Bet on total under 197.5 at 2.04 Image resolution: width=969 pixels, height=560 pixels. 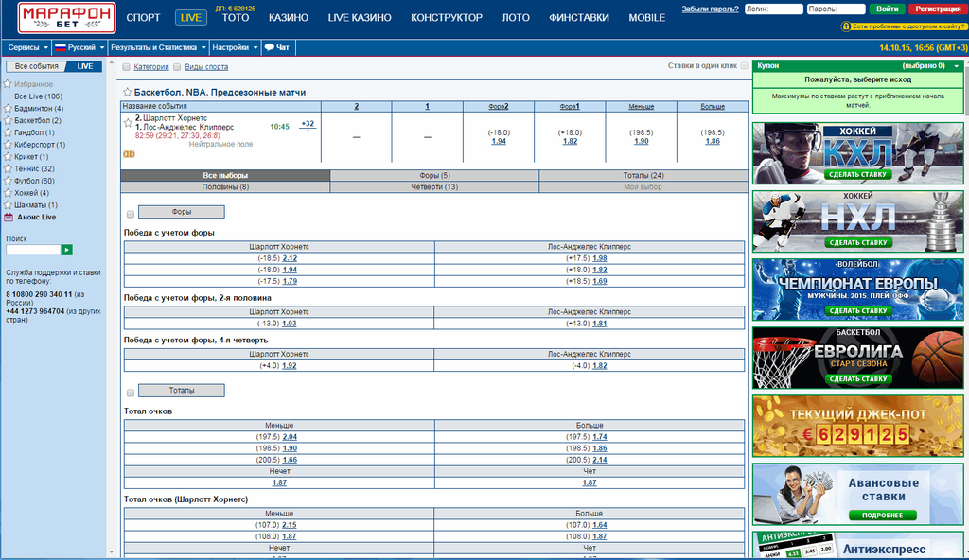click(290, 437)
